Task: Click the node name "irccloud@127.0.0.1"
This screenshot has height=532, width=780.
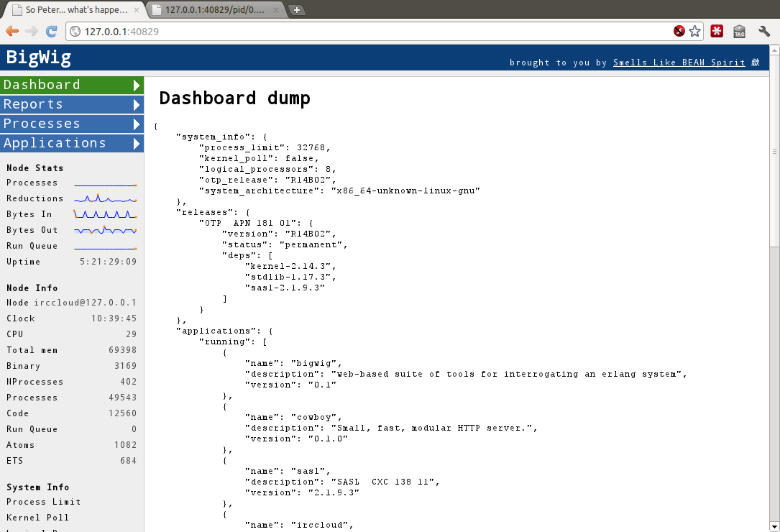Action: pos(85,303)
